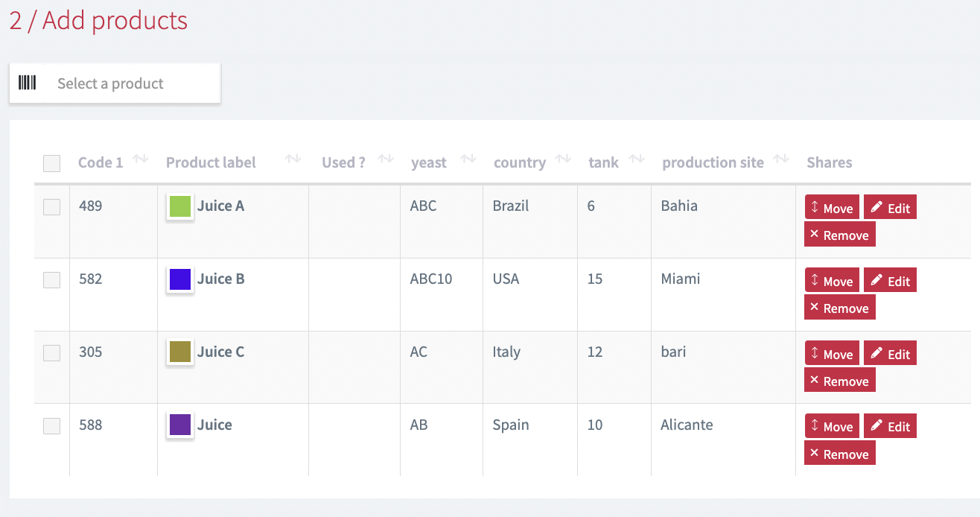The image size is (980, 517).
Task: Open the Juice C product label
Action: pyautogui.click(x=220, y=352)
